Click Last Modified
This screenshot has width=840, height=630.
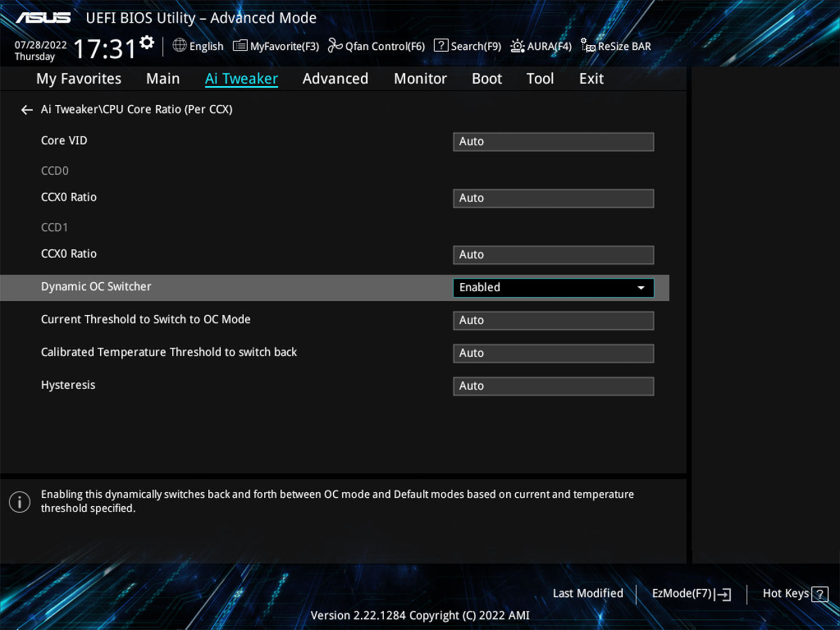(588, 594)
